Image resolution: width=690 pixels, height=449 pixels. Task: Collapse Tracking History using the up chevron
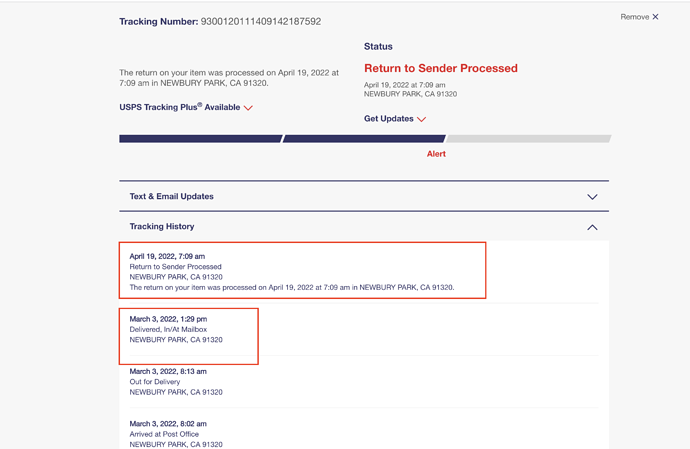592,227
